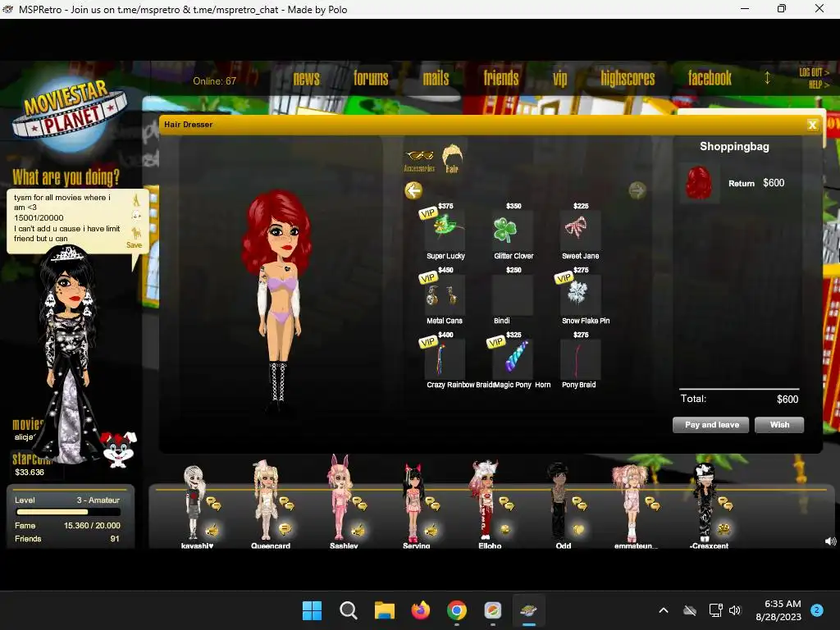The height and width of the screenshot is (630, 840).
Task: Click Return for the red hair
Action: [741, 183]
